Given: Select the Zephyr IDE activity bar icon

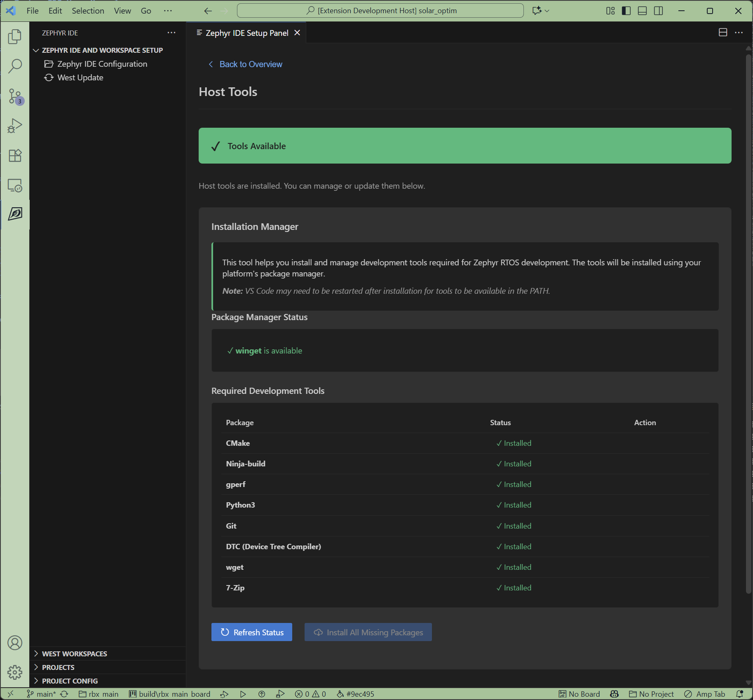Looking at the screenshot, I should click(15, 214).
